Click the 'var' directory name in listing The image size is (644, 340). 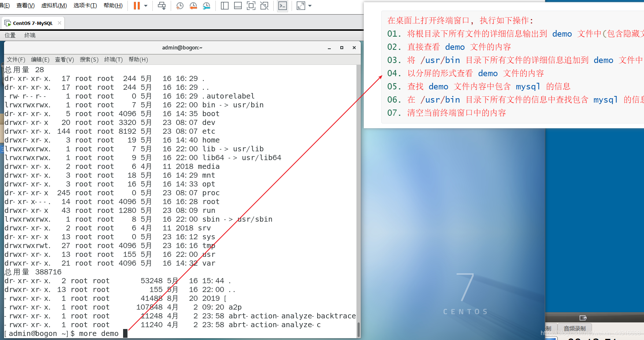coord(209,263)
